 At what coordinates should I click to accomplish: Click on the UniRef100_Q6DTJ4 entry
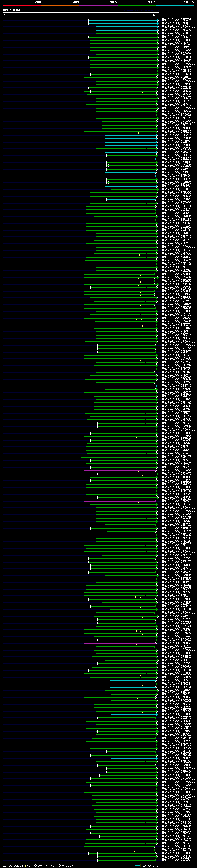(x=177, y=206)
